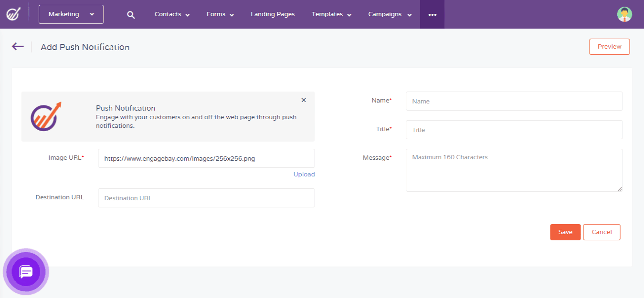Image resolution: width=644 pixels, height=298 pixels.
Task: Open the search magnifier icon
Action: tap(131, 15)
